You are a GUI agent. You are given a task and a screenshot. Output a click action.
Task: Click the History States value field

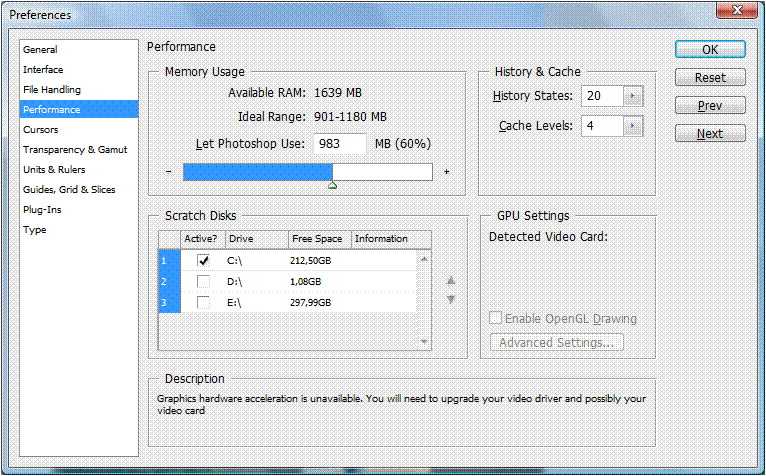pyautogui.click(x=603, y=96)
